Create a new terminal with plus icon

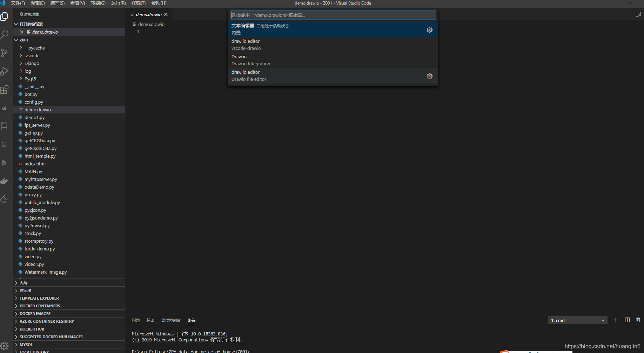point(616,320)
